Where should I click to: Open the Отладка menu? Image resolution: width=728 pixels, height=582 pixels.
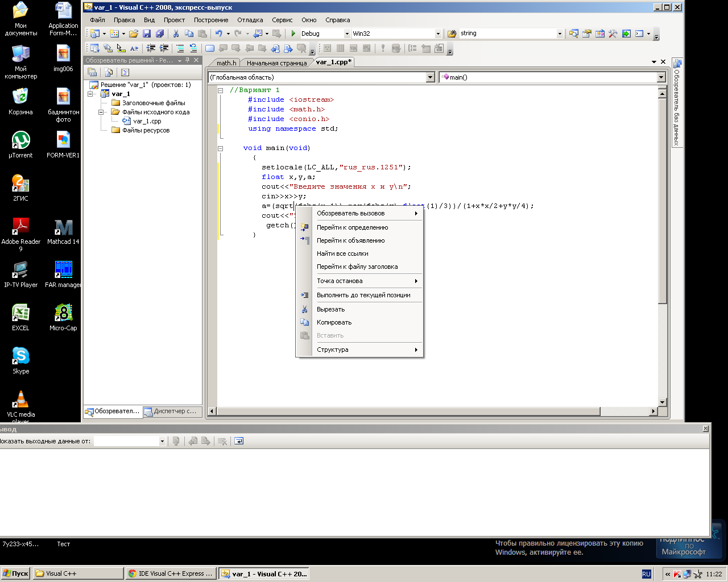(250, 20)
